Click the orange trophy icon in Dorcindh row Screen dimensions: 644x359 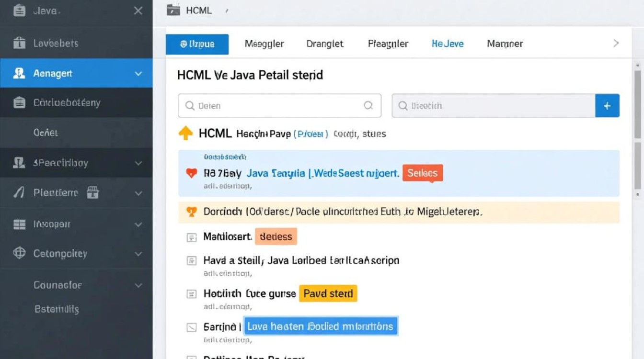pyautogui.click(x=191, y=212)
